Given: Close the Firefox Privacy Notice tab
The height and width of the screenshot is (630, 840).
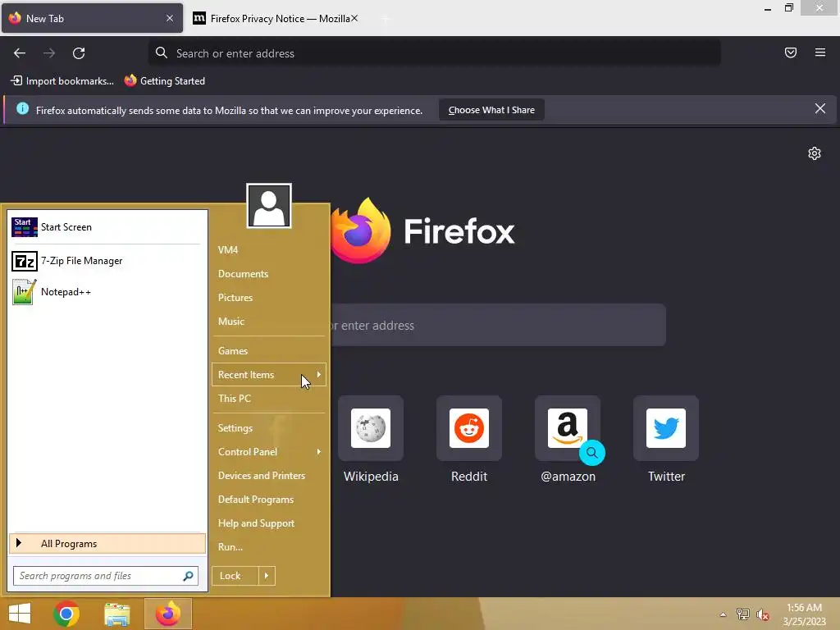Looking at the screenshot, I should pyautogui.click(x=354, y=18).
